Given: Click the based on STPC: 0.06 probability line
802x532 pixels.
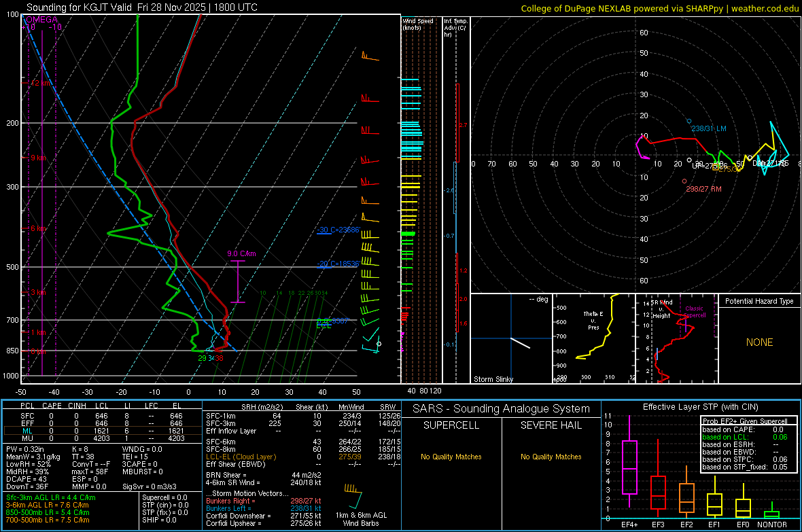Looking at the screenshot, I should pyautogui.click(x=745, y=459).
